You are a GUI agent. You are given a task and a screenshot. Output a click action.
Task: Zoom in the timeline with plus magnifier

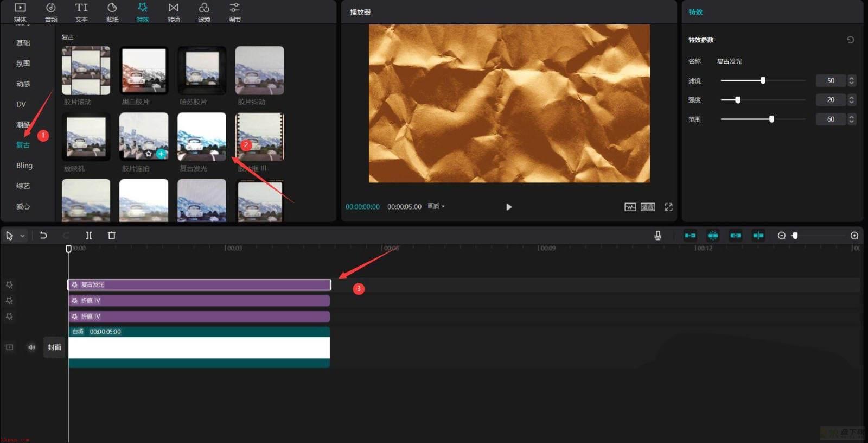(854, 236)
